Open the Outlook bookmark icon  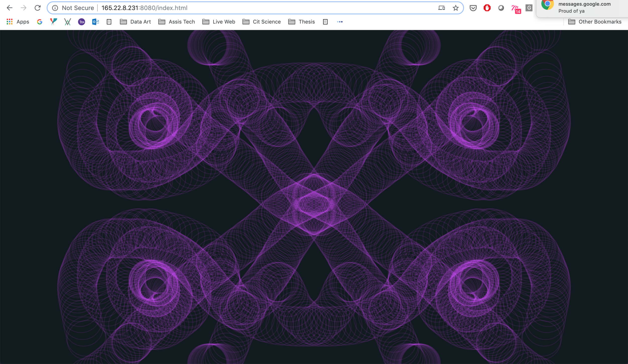point(95,22)
